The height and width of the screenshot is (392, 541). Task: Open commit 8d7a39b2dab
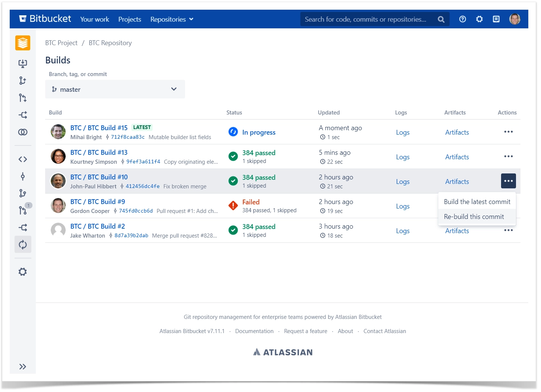(131, 236)
